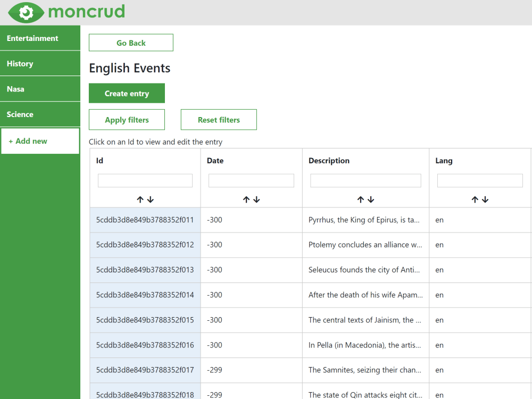This screenshot has height=399, width=532.
Task: Select description 'Pyrrhus, the King of Epirus'
Action: (x=364, y=220)
